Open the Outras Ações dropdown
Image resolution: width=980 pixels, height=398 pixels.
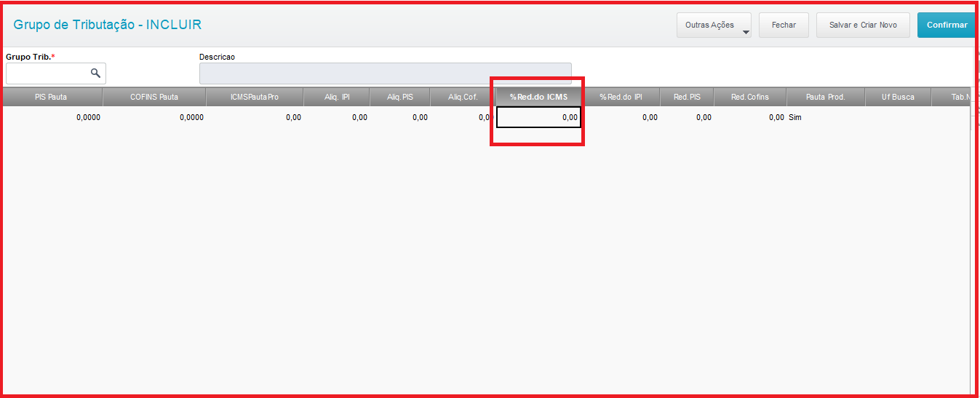(x=714, y=25)
